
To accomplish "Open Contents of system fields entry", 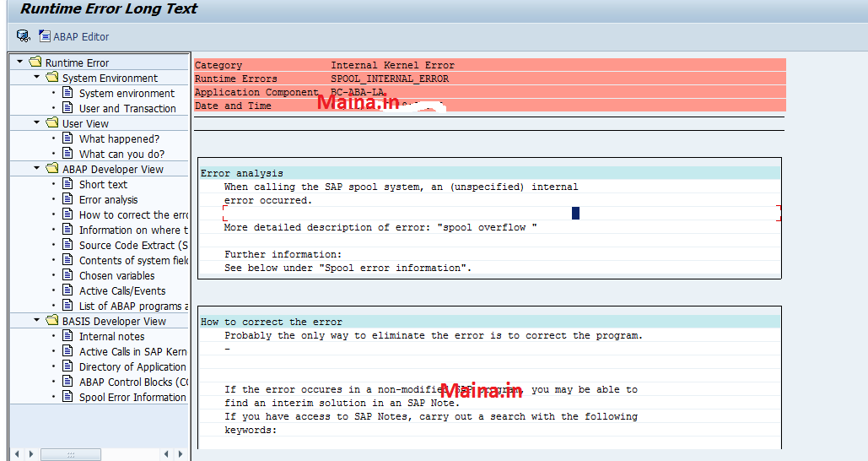I will point(133,260).
